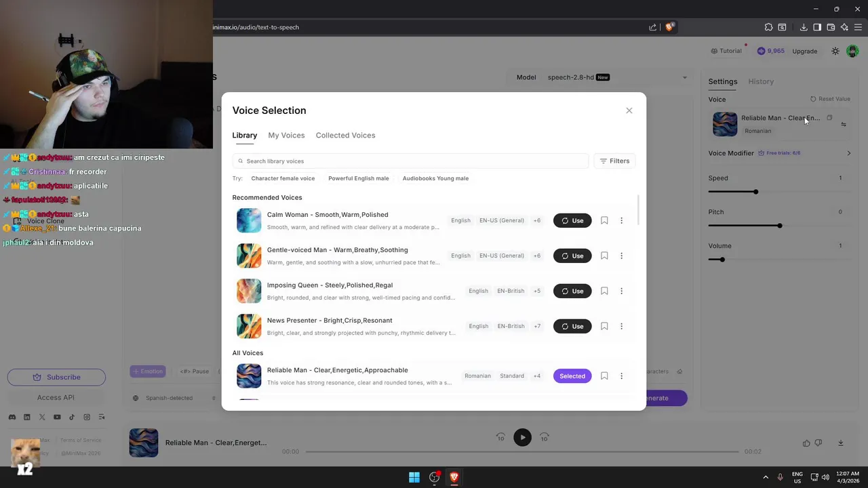Bookmark the Calm Woman voice

604,220
